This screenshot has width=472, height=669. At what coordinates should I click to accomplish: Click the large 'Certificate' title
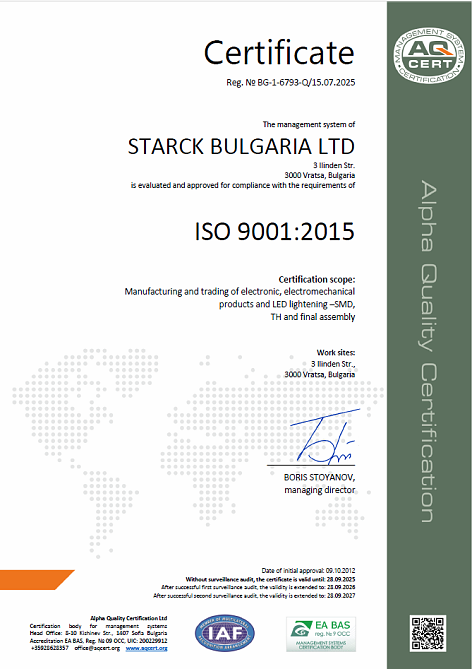point(279,52)
